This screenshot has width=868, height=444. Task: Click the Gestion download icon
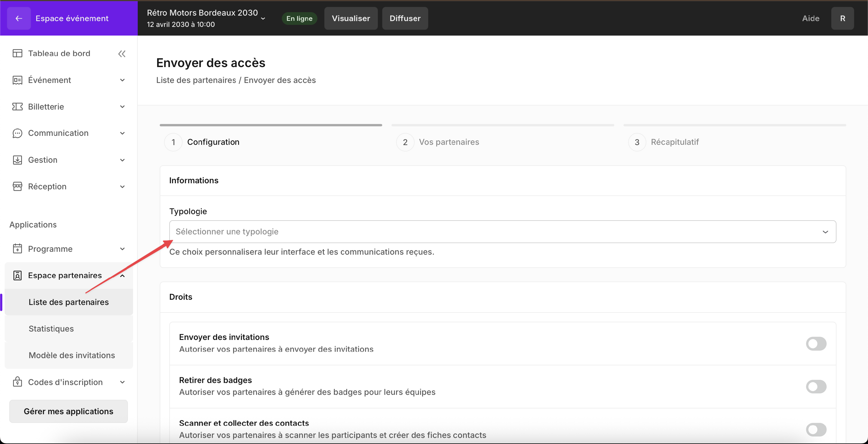click(17, 160)
